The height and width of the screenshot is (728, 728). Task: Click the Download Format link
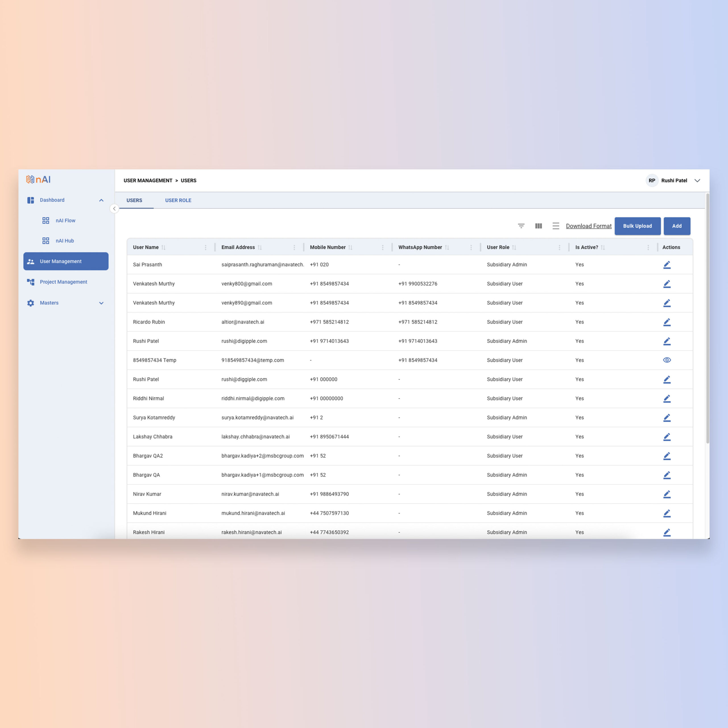(588, 226)
